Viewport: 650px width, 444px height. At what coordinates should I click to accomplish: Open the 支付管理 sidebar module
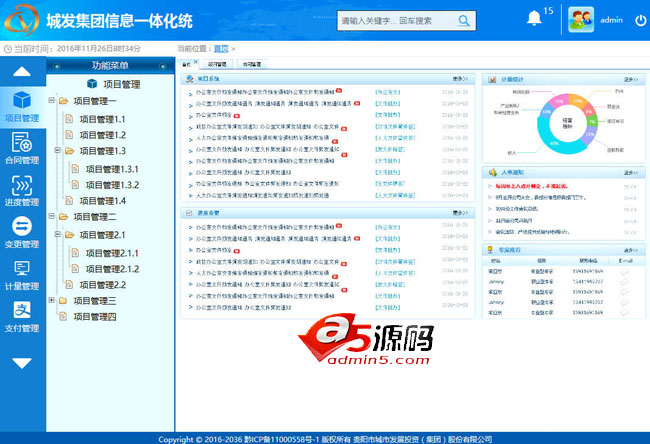[22, 316]
